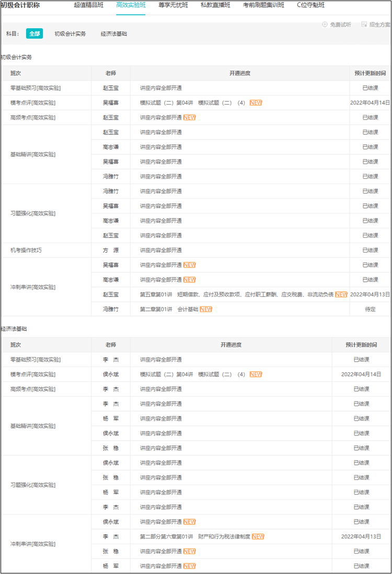Click the NEW badge in 吴福喜's 模考点评 row
Screen dimensions: 392x574
256,103
